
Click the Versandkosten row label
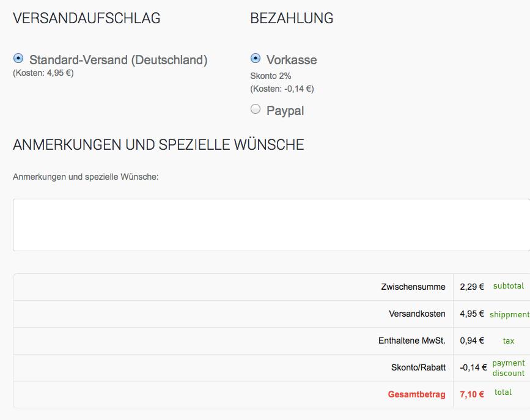coord(417,314)
